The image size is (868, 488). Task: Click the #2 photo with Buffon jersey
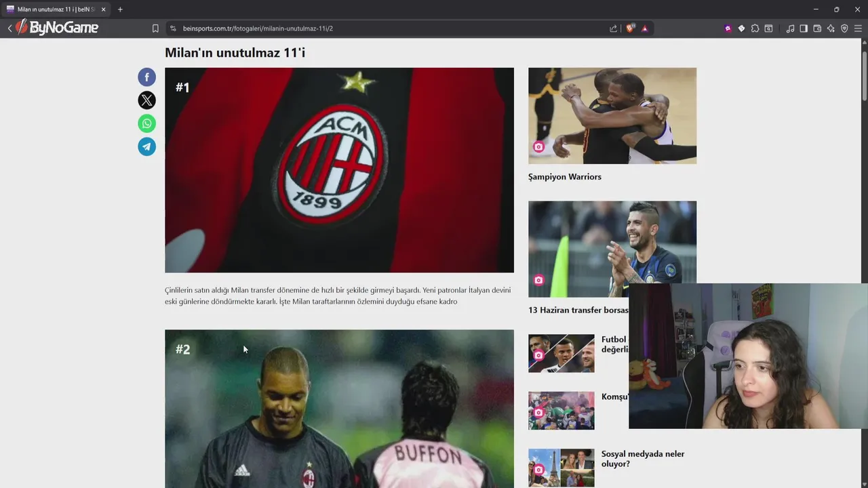[339, 409]
